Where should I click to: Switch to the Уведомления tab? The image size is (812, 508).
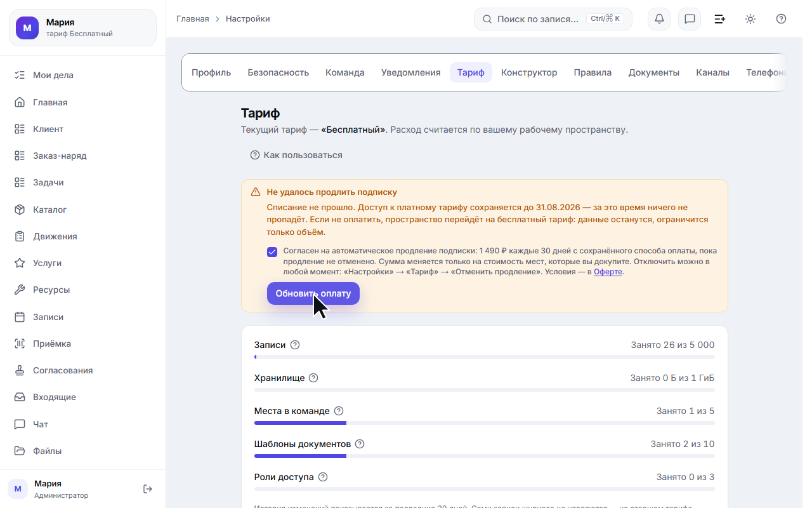click(411, 72)
